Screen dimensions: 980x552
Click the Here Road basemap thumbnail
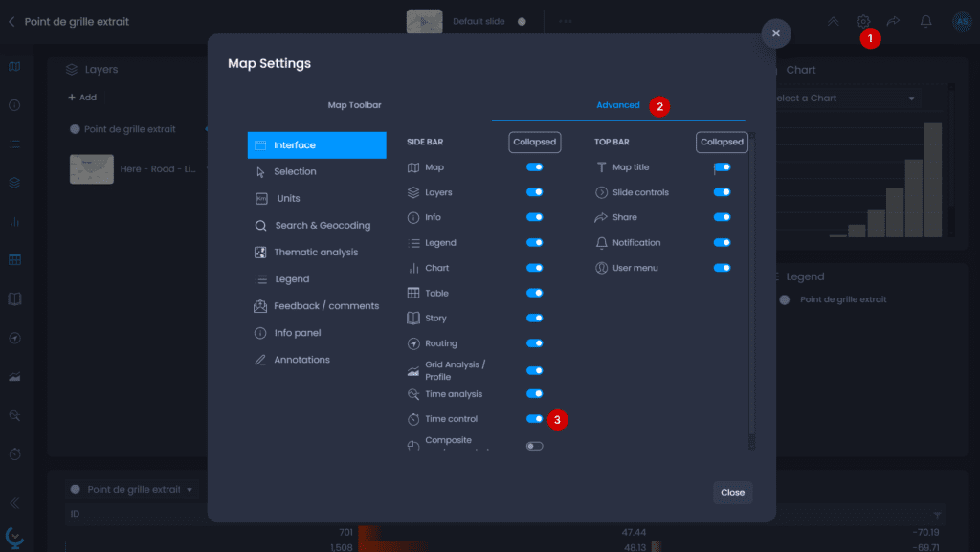click(x=92, y=169)
